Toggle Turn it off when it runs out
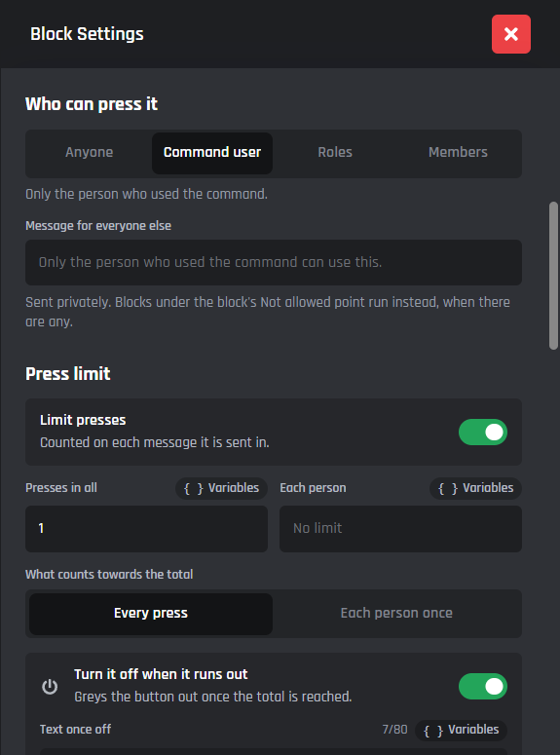Image resolution: width=560 pixels, height=755 pixels. pos(482,686)
